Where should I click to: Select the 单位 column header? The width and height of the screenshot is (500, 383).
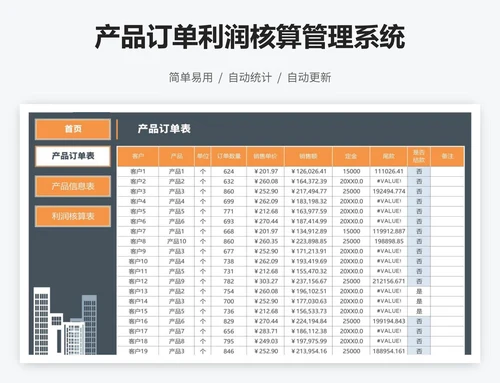click(203, 156)
